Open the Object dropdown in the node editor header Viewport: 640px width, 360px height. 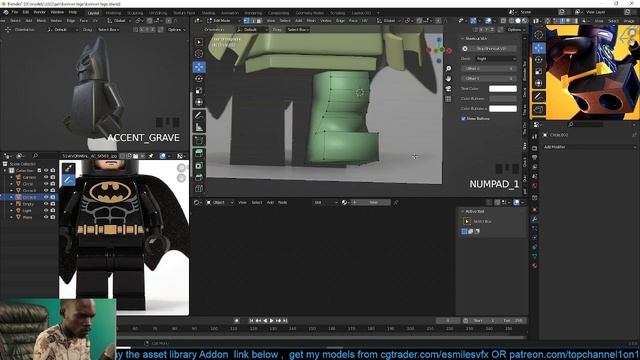pos(220,202)
